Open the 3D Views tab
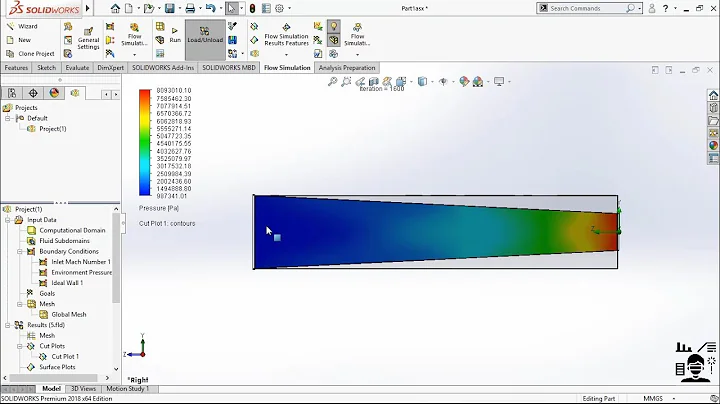720x404 pixels. [83, 389]
